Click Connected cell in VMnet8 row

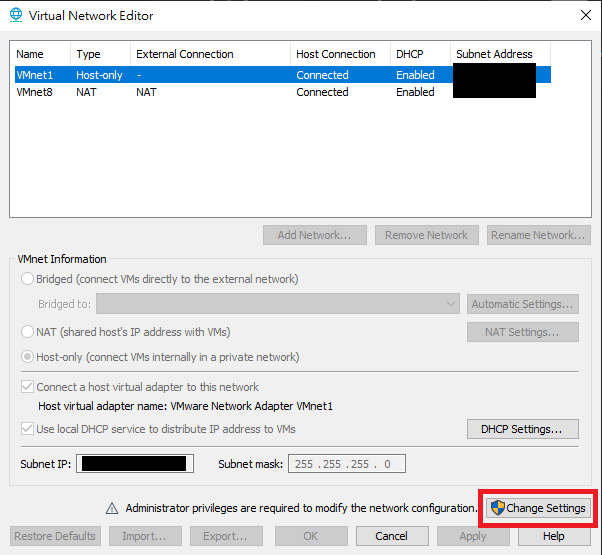point(322,92)
